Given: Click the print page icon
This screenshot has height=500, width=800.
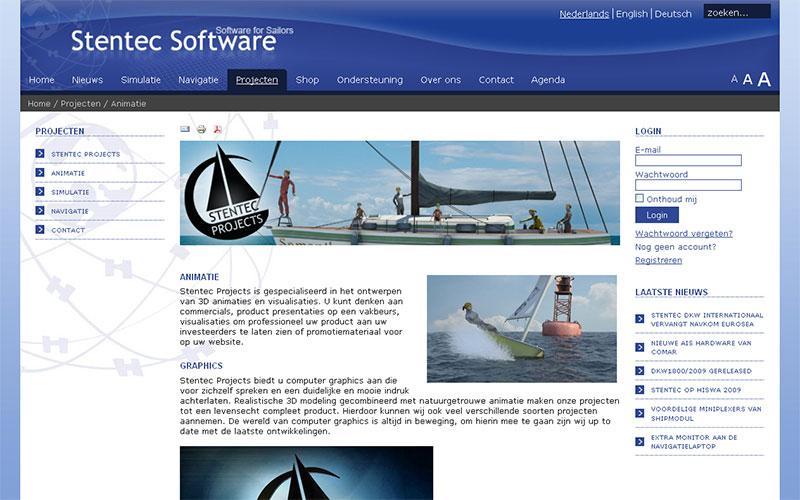Looking at the screenshot, I should (201, 129).
